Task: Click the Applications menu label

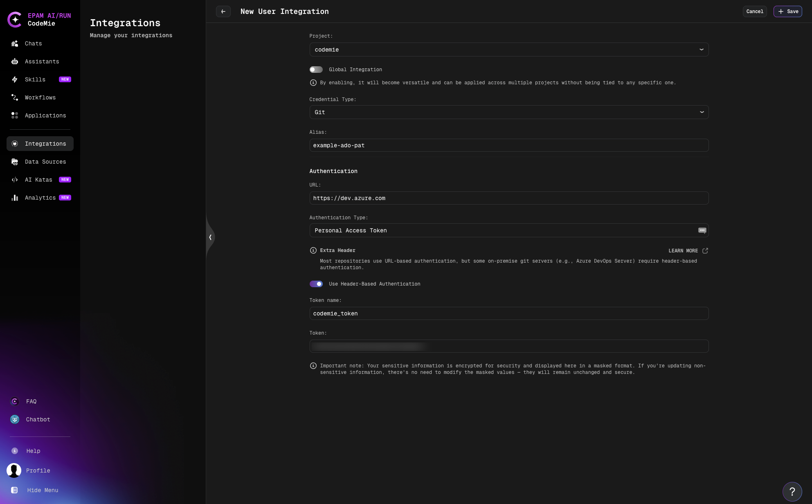Action: tap(45, 115)
